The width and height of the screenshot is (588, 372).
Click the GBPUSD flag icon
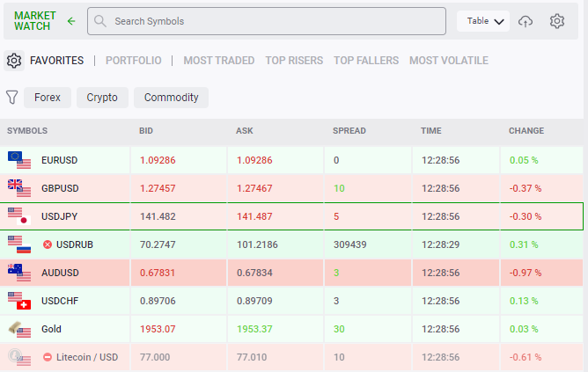(x=19, y=188)
